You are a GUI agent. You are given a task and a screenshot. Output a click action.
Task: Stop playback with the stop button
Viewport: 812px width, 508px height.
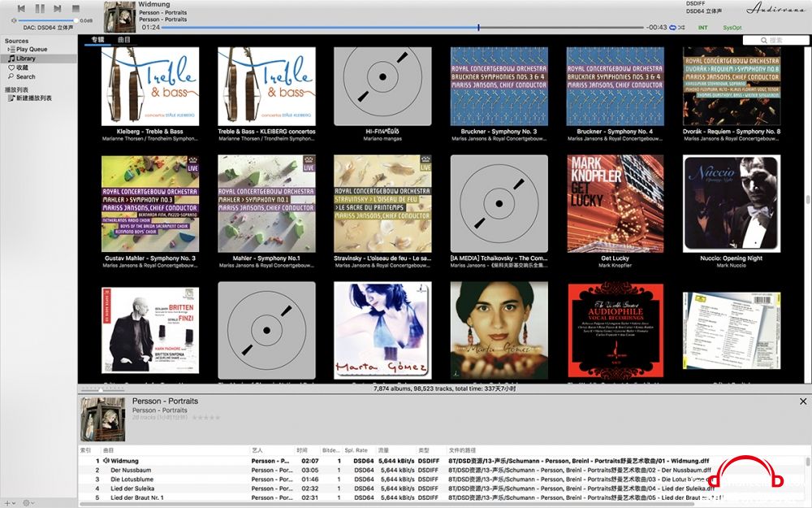[x=76, y=8]
